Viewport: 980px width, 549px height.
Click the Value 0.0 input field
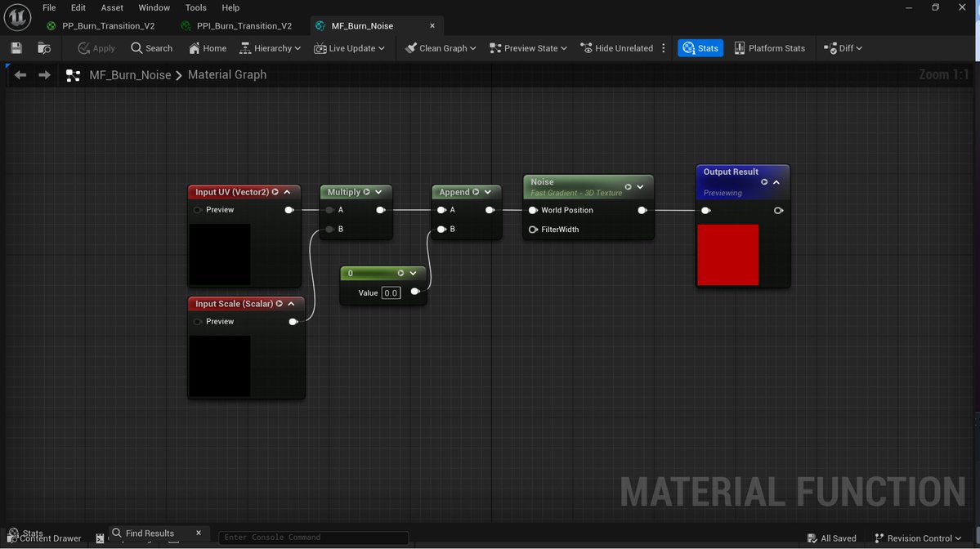[x=391, y=293]
